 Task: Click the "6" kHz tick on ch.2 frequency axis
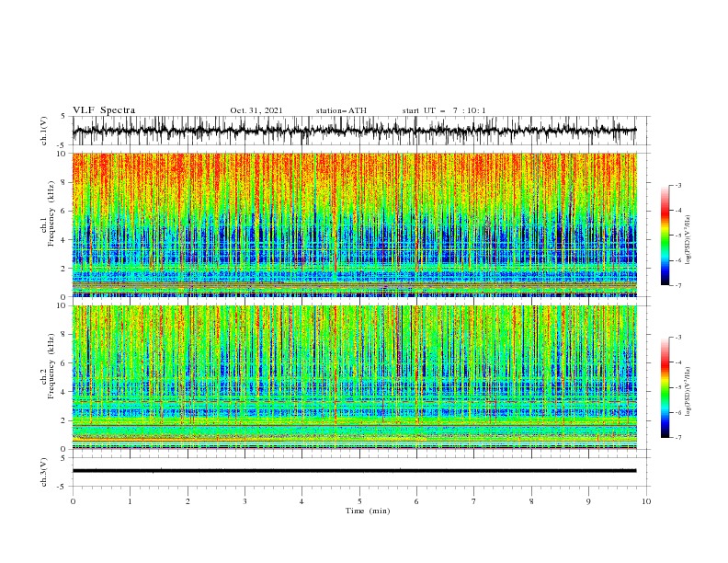64,363
